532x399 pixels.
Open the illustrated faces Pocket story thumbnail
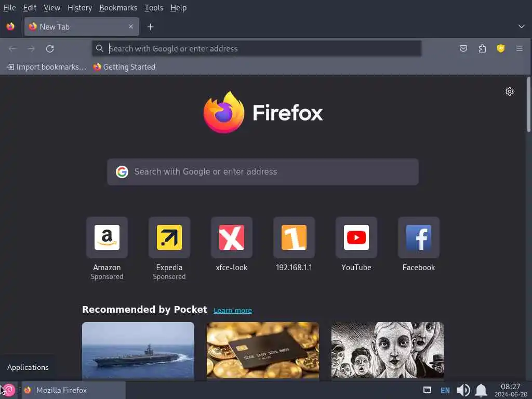click(388, 350)
